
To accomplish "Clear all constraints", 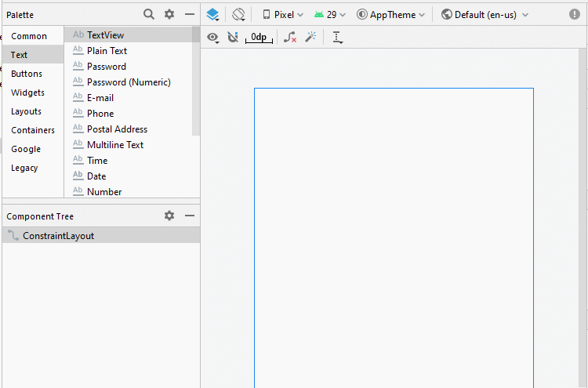I will (x=290, y=37).
